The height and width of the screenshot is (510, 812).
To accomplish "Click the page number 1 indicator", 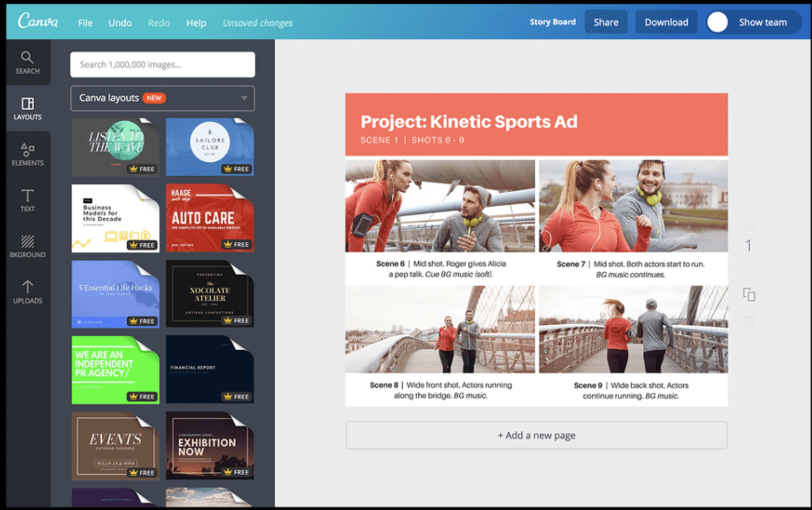I will 748,245.
